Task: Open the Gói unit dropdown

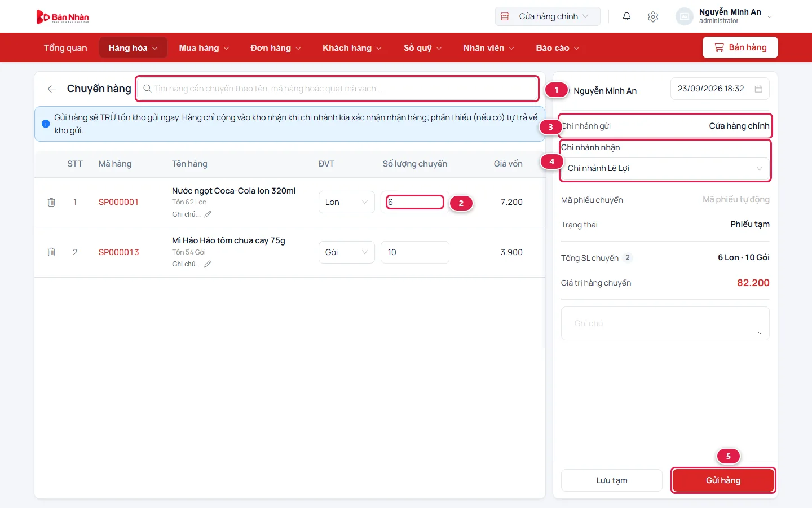Action: point(347,252)
